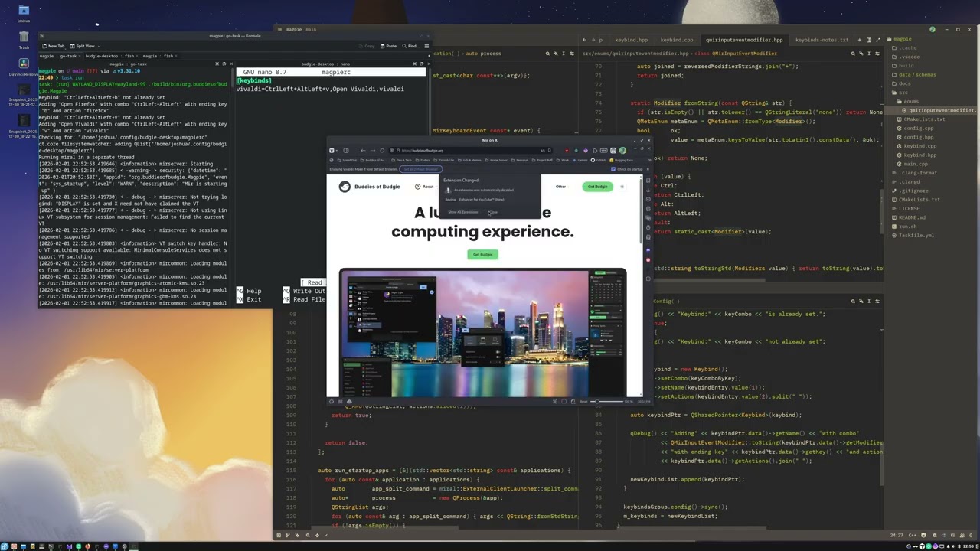Open the GitHub bookmark in Vivaldi's bookmarks bar

[x=599, y=160]
